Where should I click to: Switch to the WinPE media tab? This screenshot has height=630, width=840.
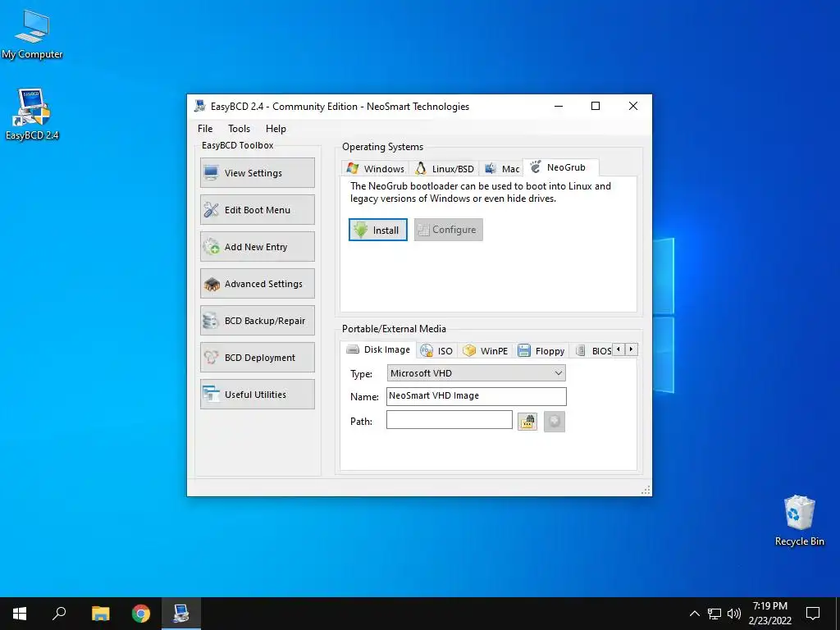[x=486, y=351]
